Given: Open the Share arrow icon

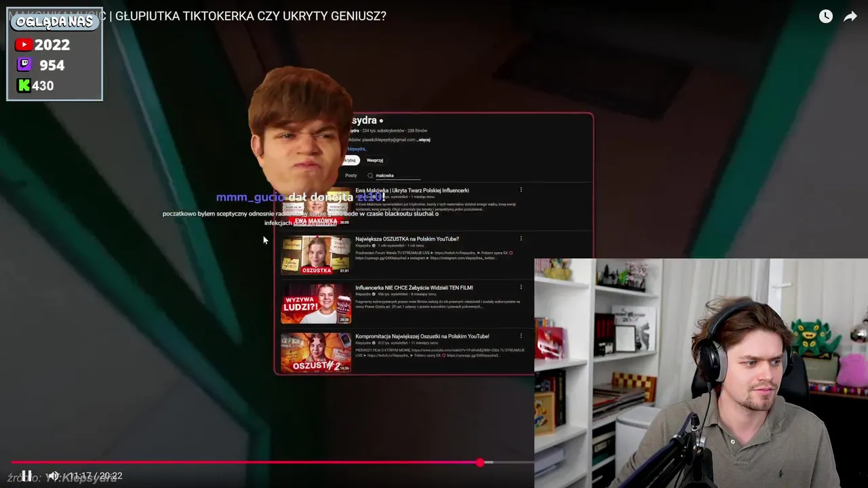Looking at the screenshot, I should [x=850, y=16].
